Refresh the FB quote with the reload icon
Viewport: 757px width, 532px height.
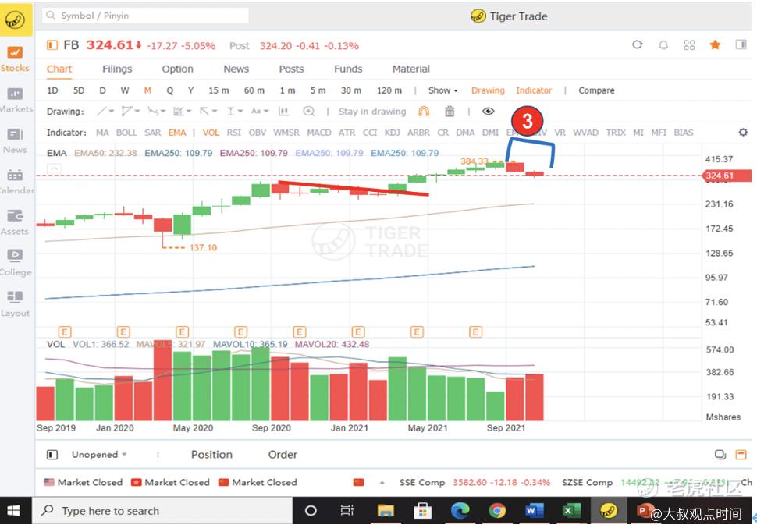(x=638, y=45)
